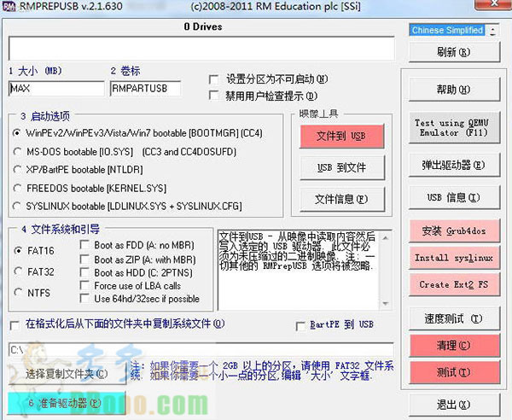512x420 pixels.
Task: Click the 选择复制文件夹 (C) button
Action: (x=67, y=374)
